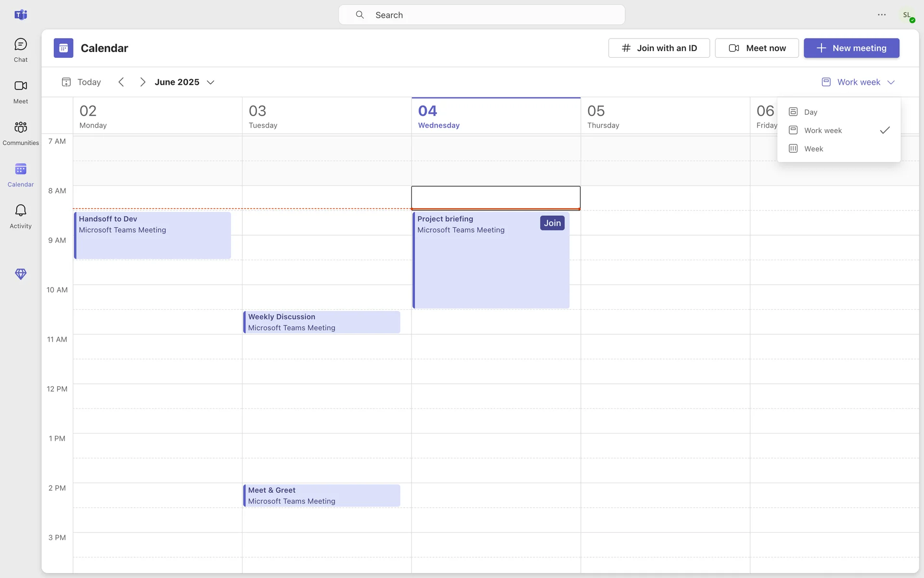The height and width of the screenshot is (578, 924).
Task: Click the premium diamond icon in sidebar
Action: pyautogui.click(x=20, y=274)
